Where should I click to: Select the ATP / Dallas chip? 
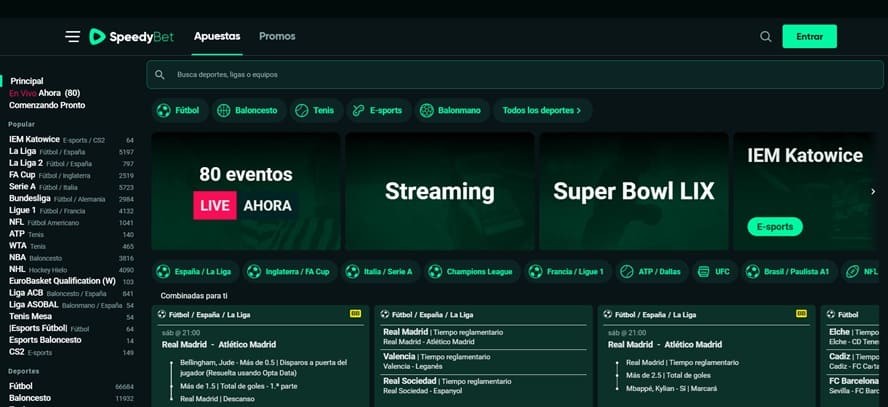tap(652, 272)
